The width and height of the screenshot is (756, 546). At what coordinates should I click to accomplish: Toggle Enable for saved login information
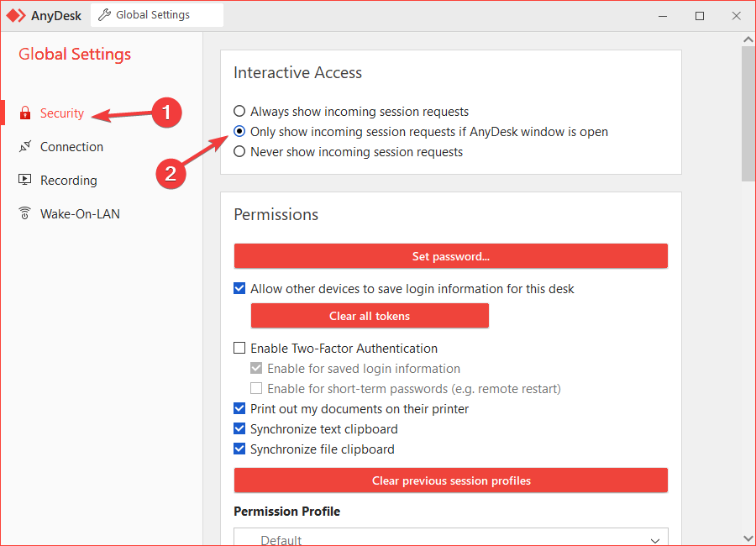[256, 369]
